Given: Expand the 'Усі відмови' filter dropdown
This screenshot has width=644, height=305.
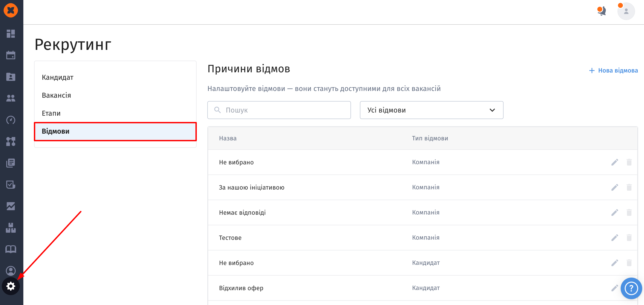Looking at the screenshot, I should coord(431,110).
